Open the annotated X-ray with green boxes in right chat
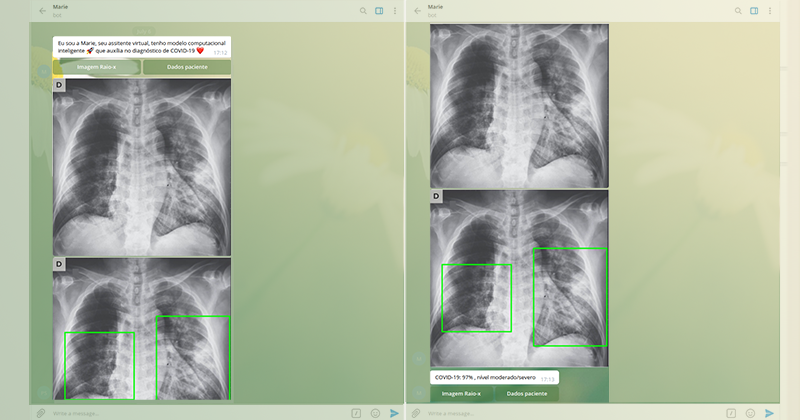 [520, 279]
